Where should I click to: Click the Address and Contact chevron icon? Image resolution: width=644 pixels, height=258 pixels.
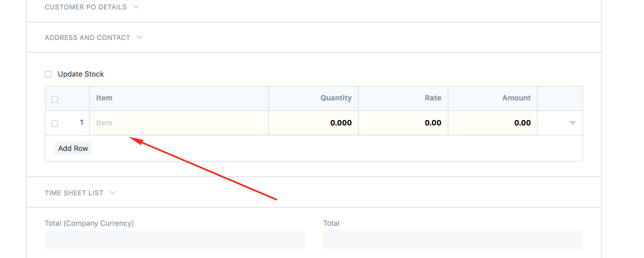tap(140, 37)
